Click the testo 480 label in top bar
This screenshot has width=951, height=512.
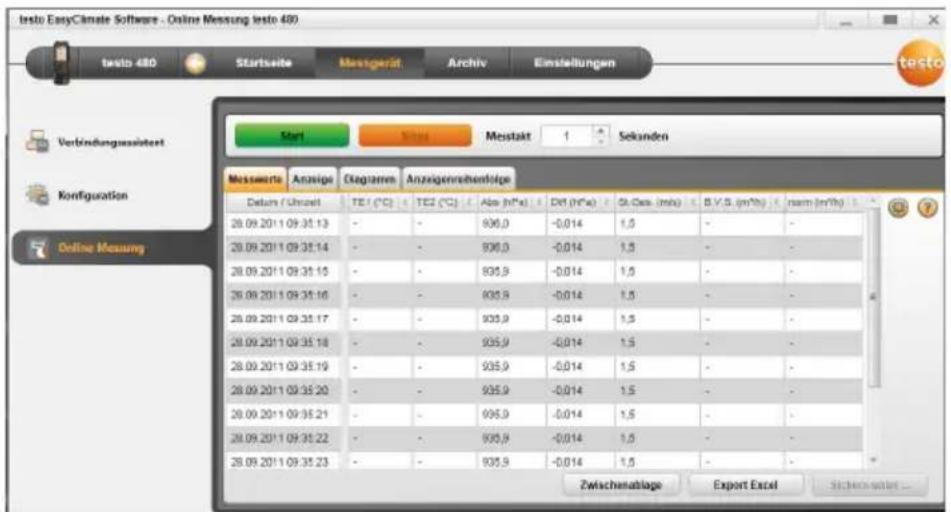pyautogui.click(x=129, y=63)
